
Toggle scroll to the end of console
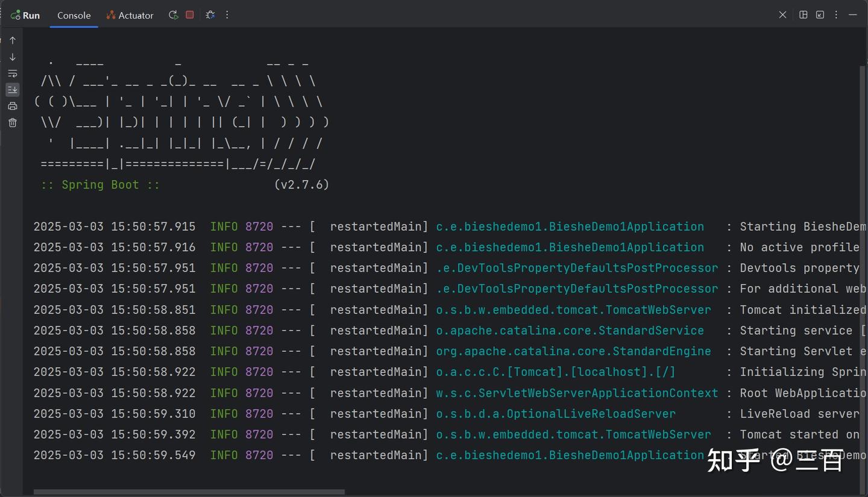pos(13,90)
